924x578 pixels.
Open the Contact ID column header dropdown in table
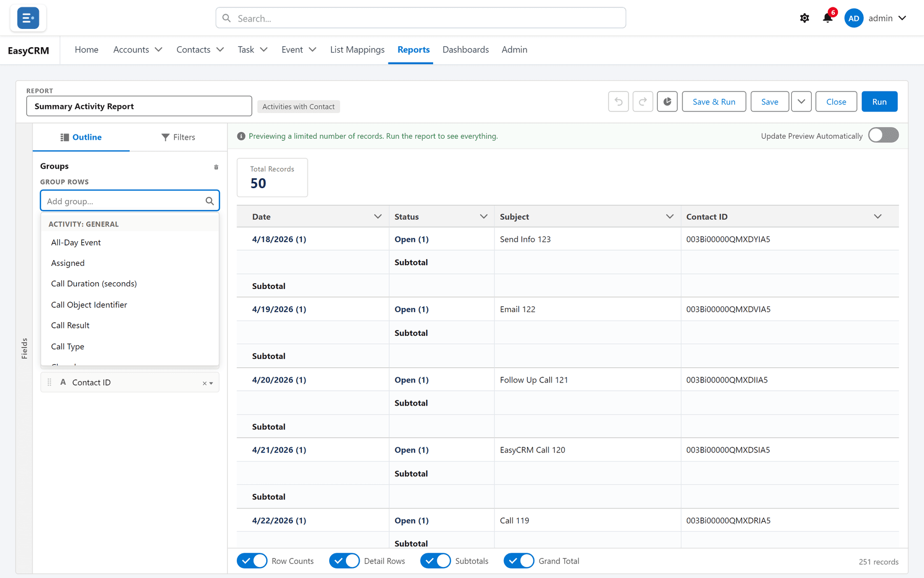point(877,216)
